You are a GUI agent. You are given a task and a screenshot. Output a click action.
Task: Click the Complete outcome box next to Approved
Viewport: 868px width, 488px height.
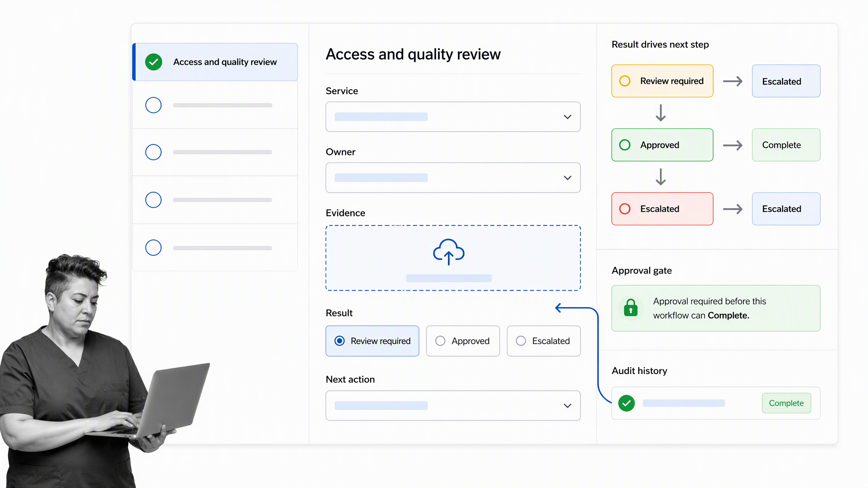[786, 145]
